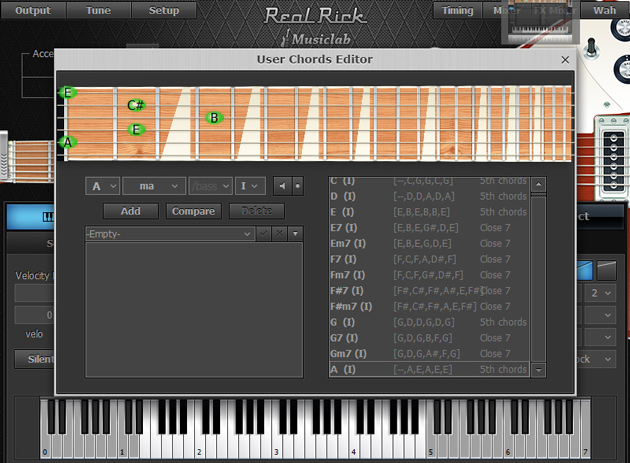Select the F#7 (I) chord row
Viewport: 630px width, 463px height.
429,291
